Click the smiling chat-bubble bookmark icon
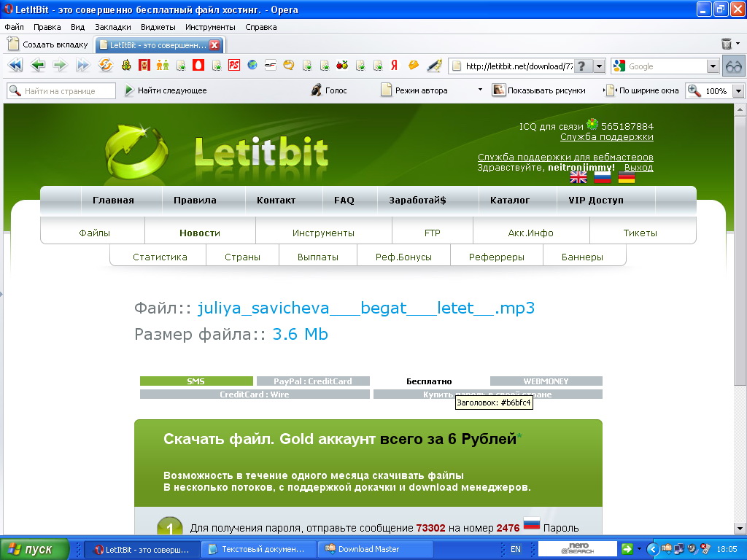Viewport: 747px width, 560px height. click(x=288, y=65)
